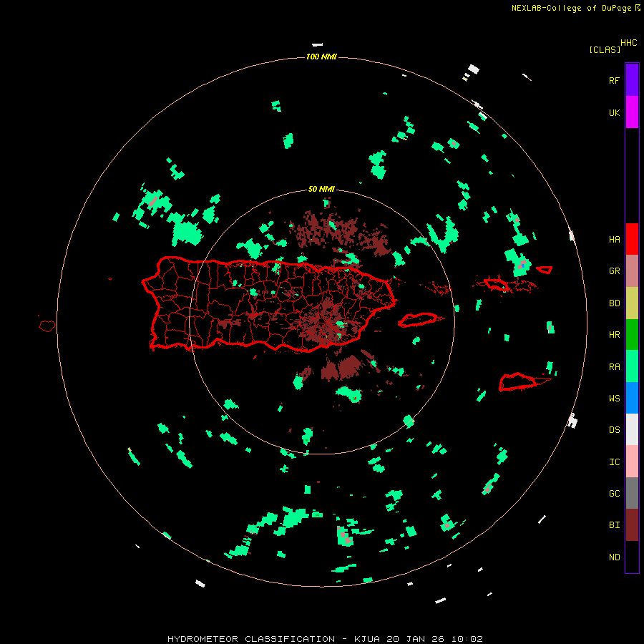Image resolution: width=644 pixels, height=644 pixels.
Task: Select the gray GC legend swatch
Action: tap(632, 493)
